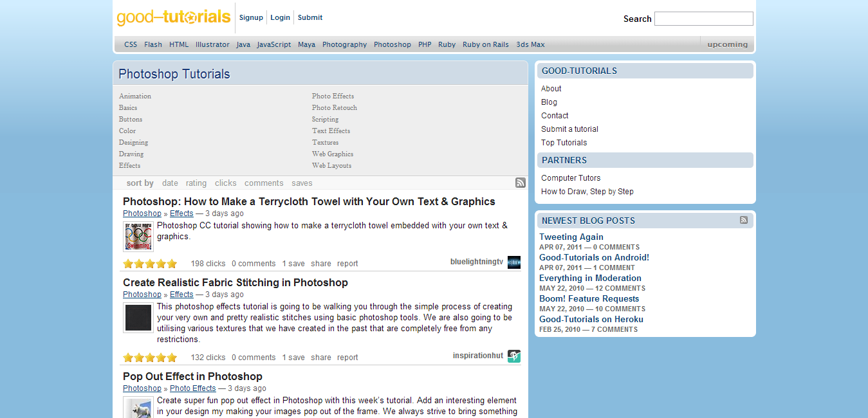Report the Fabric Stitching tutorial
This screenshot has height=418, width=868.
(x=347, y=358)
